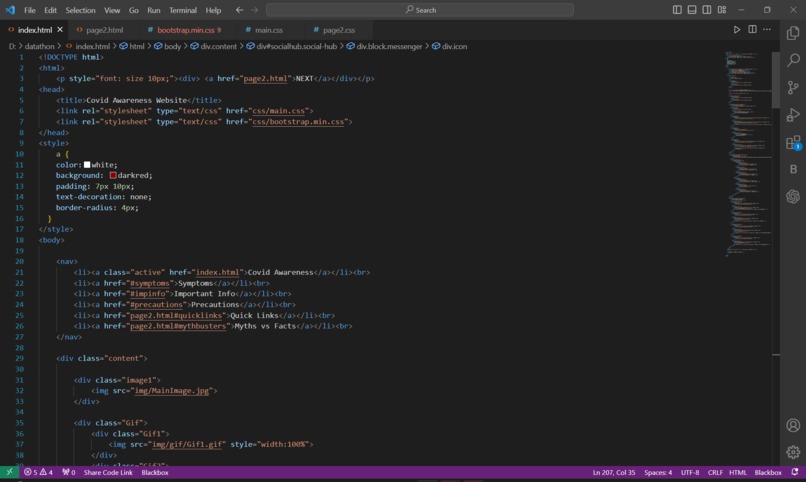
Task: Open the Manage gear icon
Action: point(793,452)
